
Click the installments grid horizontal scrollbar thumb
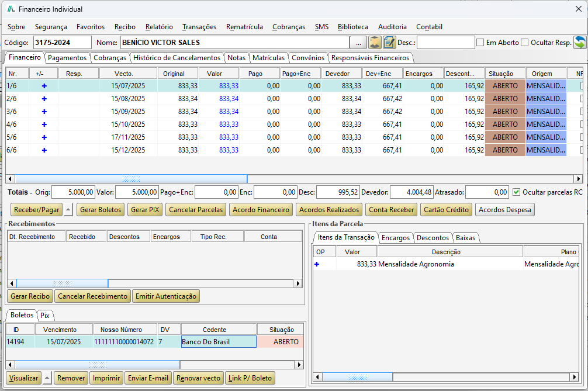tap(131, 179)
